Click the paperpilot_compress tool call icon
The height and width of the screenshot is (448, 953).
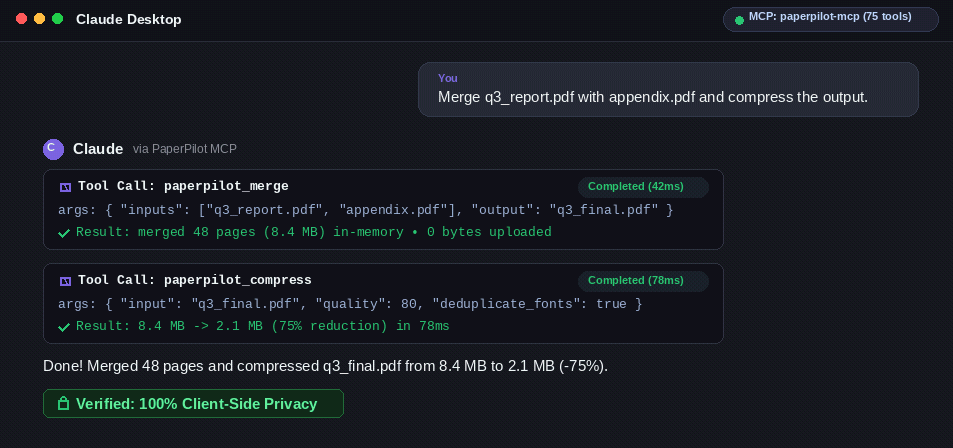coord(65,281)
